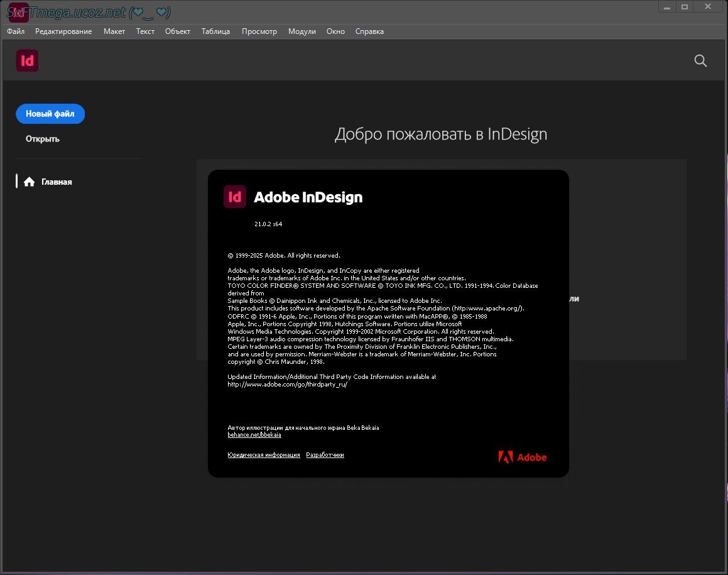Open the Справка menu
Screen dimensions: 728x575
pos(369,31)
